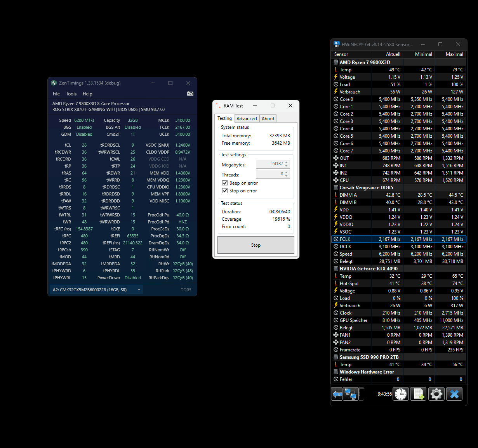The height and width of the screenshot is (448, 478).
Task: Select the GPU Clock sensor row
Action: coord(398,313)
